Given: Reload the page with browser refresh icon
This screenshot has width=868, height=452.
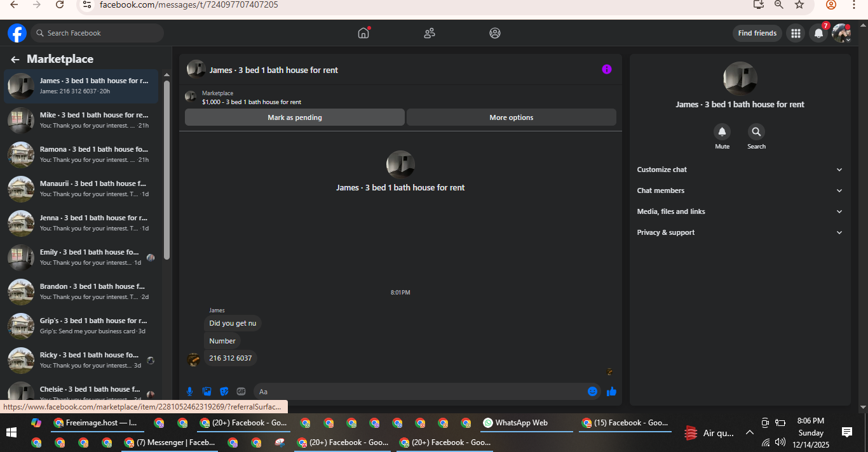Looking at the screenshot, I should 59,4.
